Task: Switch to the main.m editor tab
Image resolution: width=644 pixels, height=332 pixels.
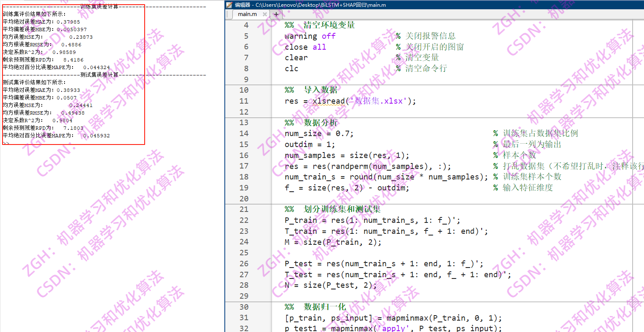Action: tap(247, 14)
